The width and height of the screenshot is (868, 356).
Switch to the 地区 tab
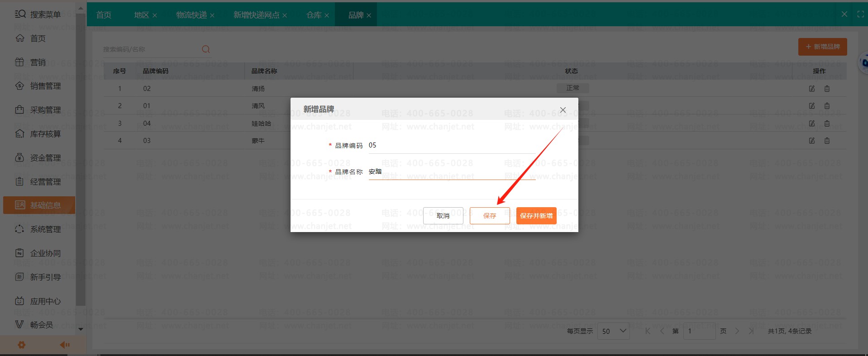coord(142,15)
